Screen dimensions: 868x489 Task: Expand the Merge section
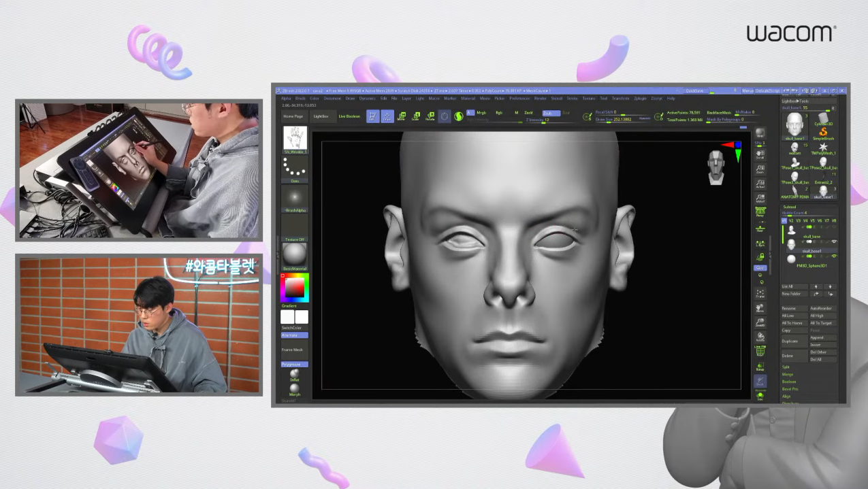coord(788,374)
